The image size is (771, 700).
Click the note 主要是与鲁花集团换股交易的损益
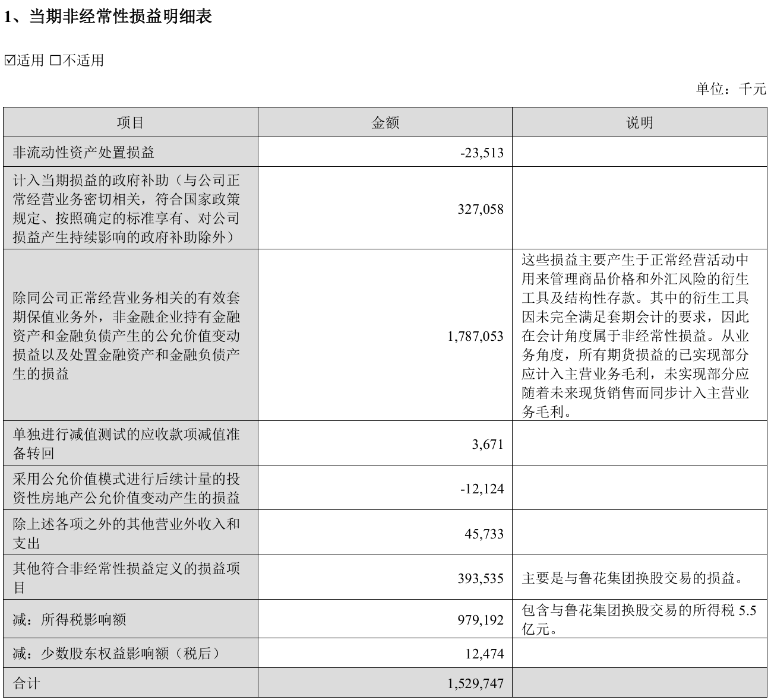pyautogui.click(x=633, y=578)
